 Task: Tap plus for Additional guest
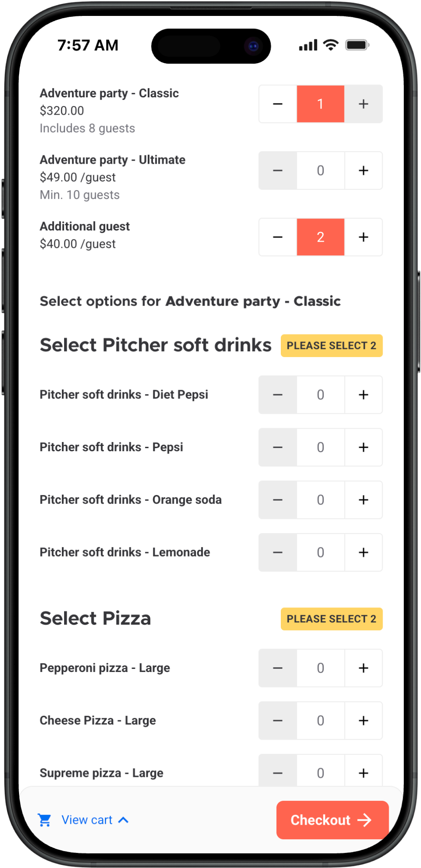pos(363,237)
